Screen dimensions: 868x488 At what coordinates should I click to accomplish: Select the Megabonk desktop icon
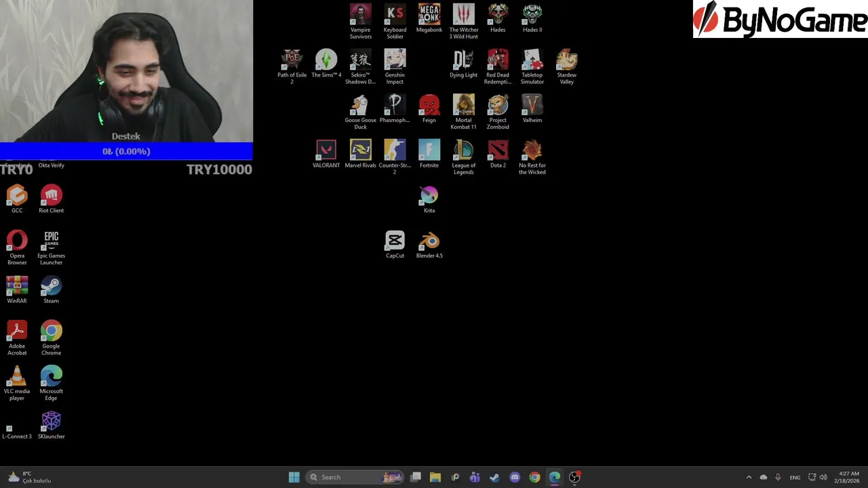[429, 18]
